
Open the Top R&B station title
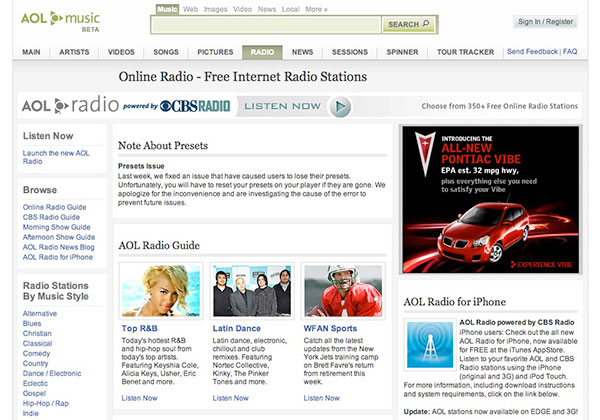tap(139, 328)
